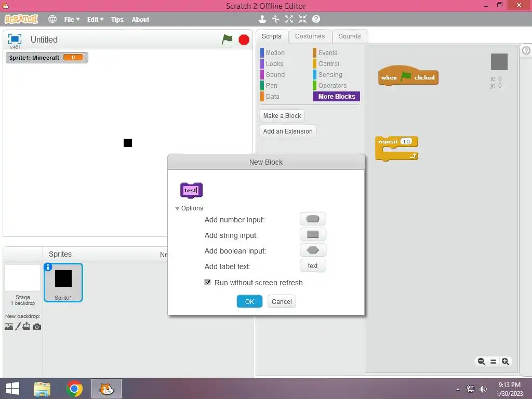
Task: Open the Windows Start menu
Action: [12, 389]
